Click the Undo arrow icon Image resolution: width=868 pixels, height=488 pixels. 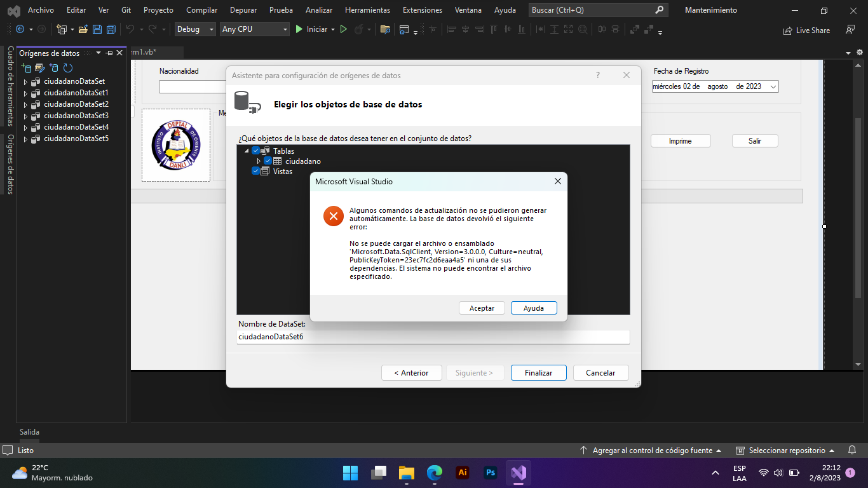[130, 29]
